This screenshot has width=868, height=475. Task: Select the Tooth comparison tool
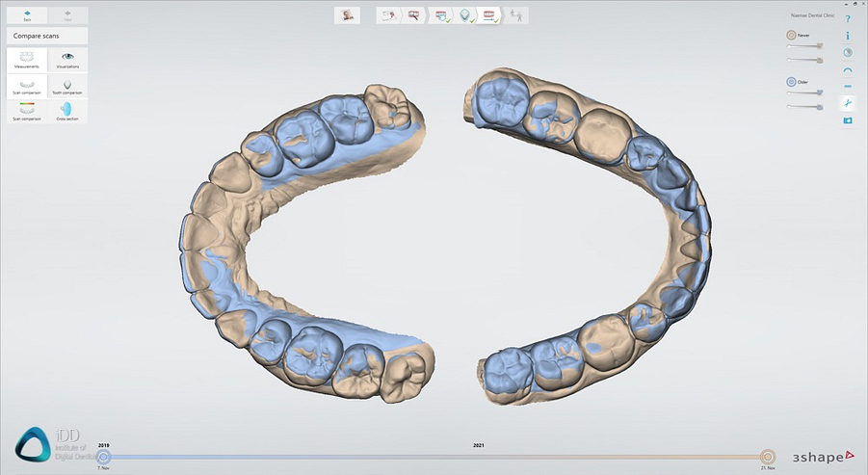click(x=67, y=87)
